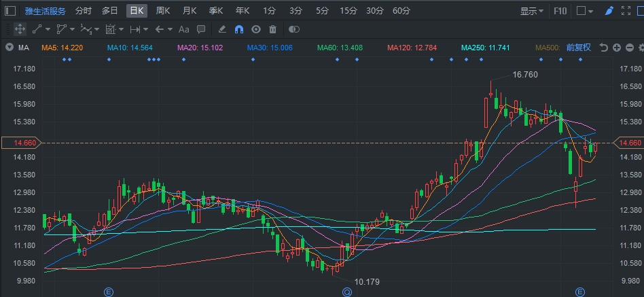
Task: Click the MA60: 13.408 label
Action: 340,48
